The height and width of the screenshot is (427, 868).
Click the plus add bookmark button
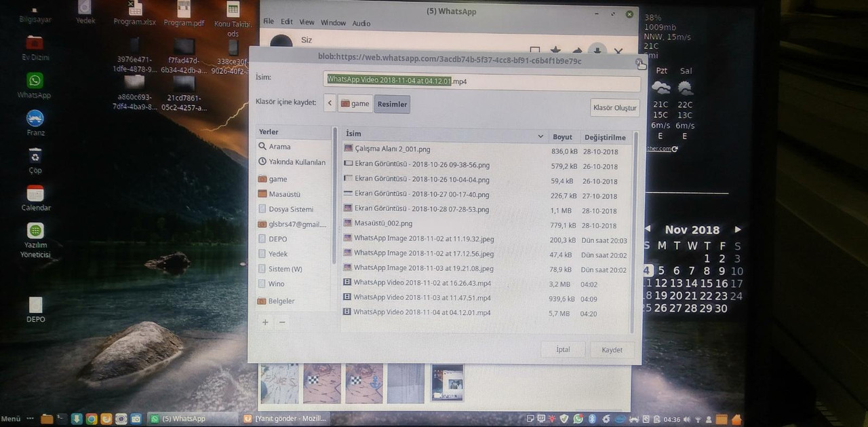coord(265,322)
